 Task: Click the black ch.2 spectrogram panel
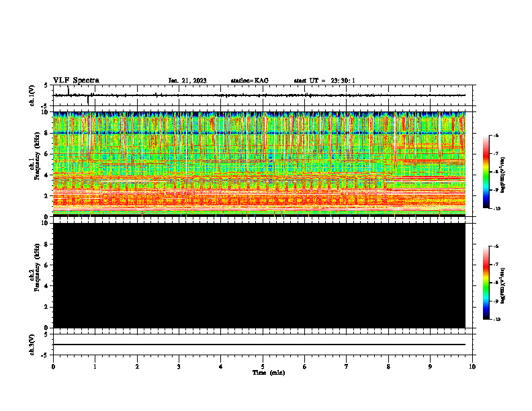click(x=259, y=275)
